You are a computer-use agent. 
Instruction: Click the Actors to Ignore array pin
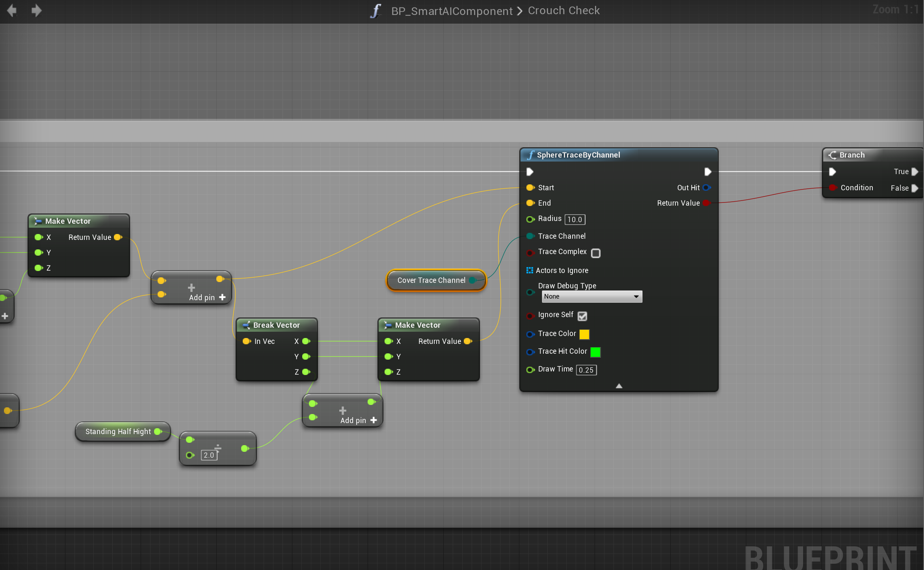(530, 270)
